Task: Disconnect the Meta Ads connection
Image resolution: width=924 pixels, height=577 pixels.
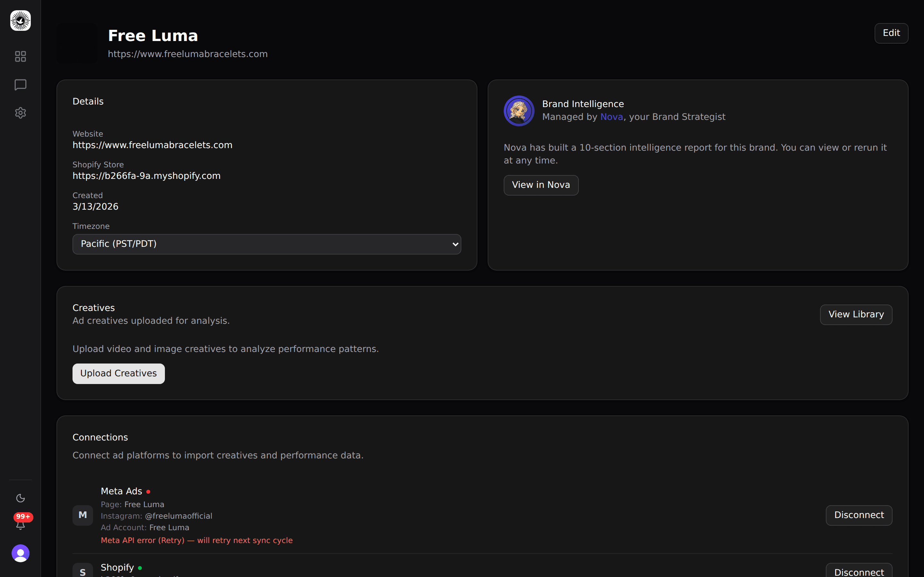Action: pos(859,515)
